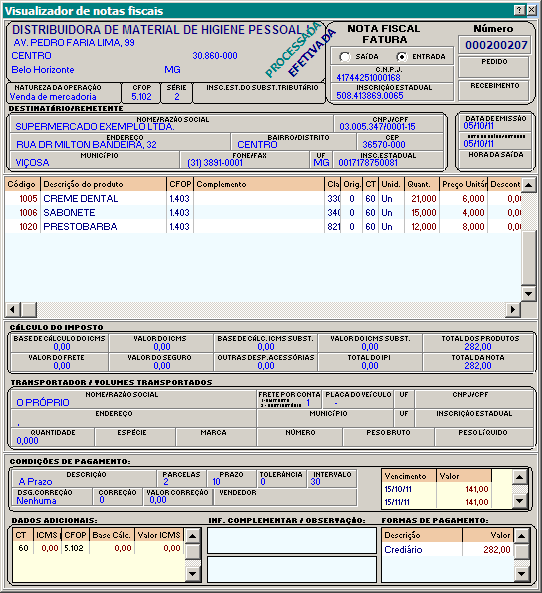Click the CFOP value 5.102 in header
Screen dimensions: 542x593
pos(141,97)
